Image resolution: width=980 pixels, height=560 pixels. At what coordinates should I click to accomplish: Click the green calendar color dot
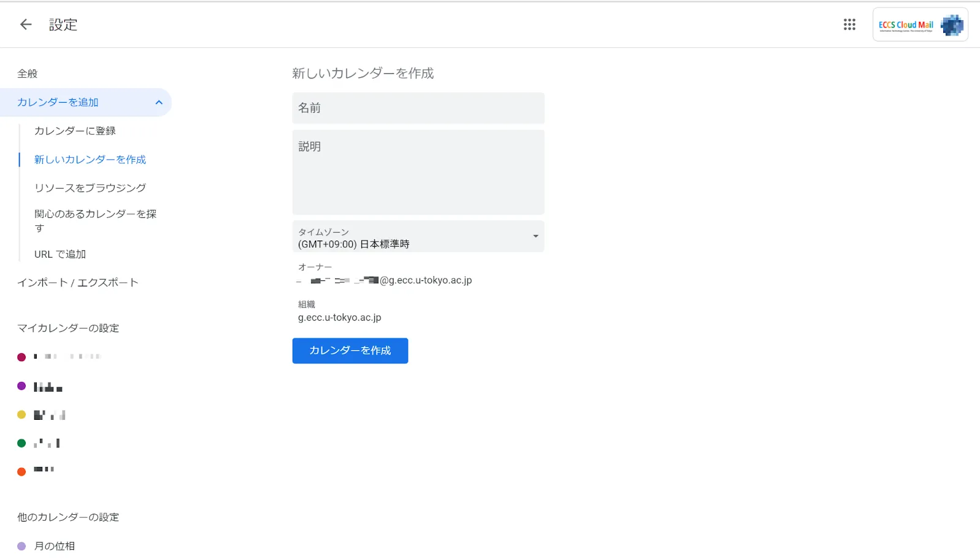pyautogui.click(x=21, y=442)
